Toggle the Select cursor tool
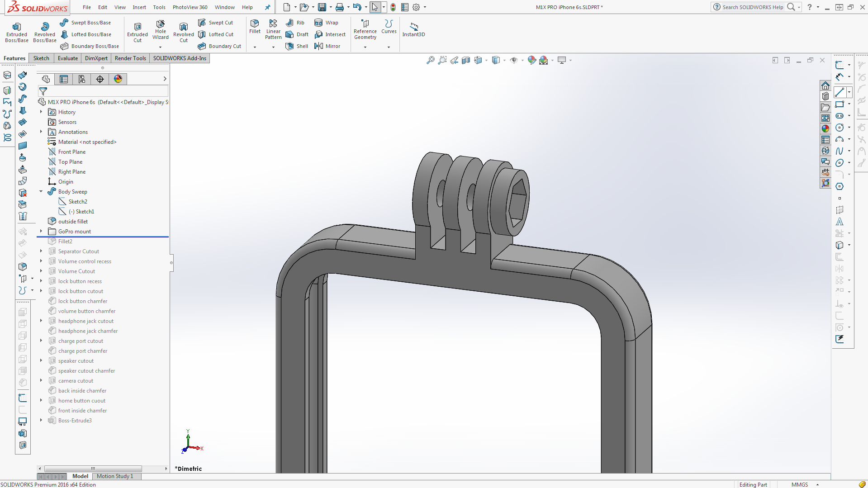This screenshot has height=488, width=868. [x=375, y=7]
